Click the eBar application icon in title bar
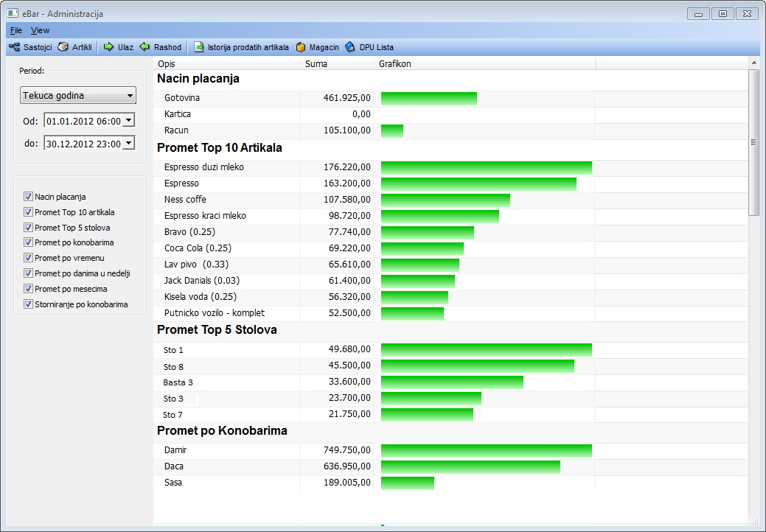The height and width of the screenshot is (532, 766). tap(13, 13)
